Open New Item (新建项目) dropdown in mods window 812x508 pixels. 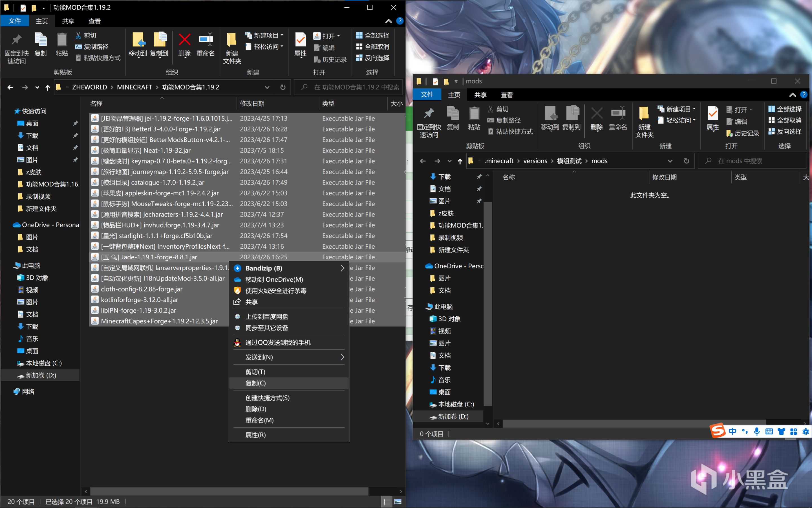click(x=677, y=109)
